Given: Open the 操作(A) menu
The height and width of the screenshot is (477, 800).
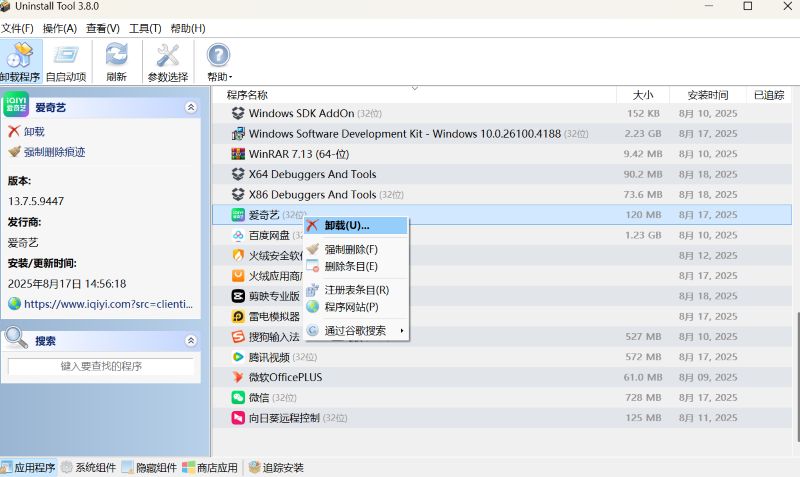Looking at the screenshot, I should click(60, 29).
